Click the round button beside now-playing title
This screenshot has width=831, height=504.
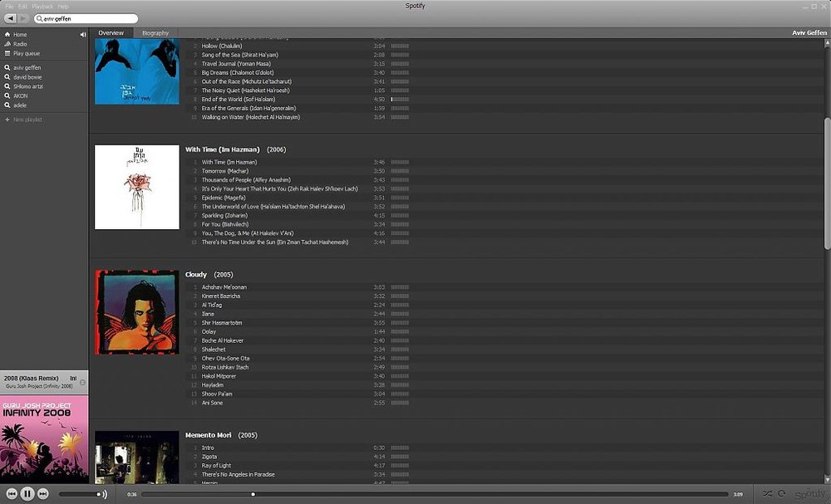pos(82,382)
